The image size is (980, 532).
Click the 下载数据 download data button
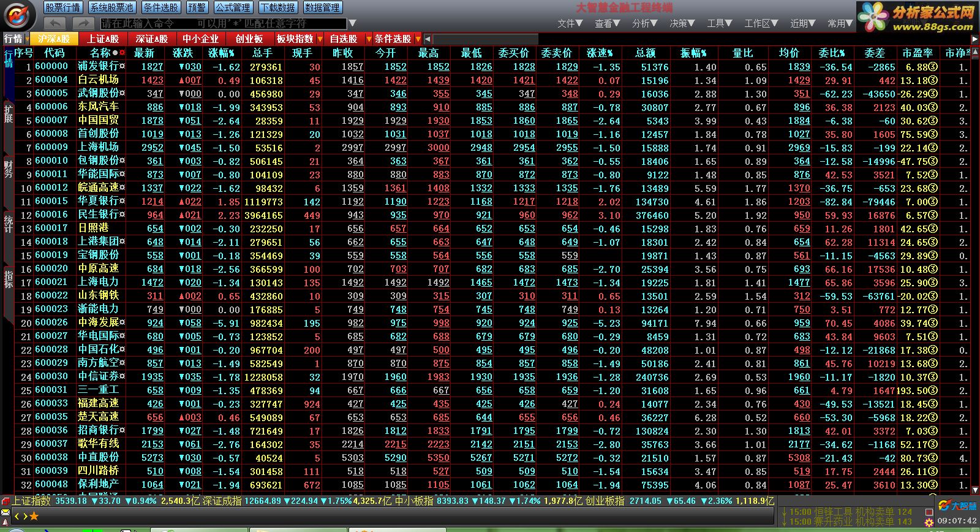[277, 7]
